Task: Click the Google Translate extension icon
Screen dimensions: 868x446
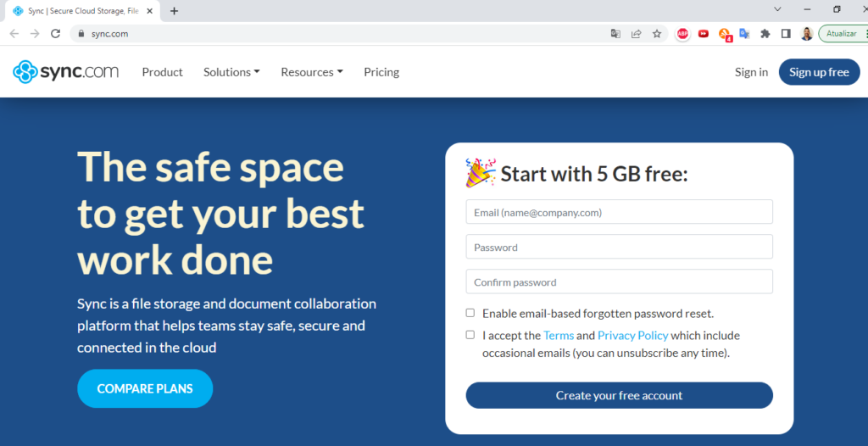Action: point(744,34)
